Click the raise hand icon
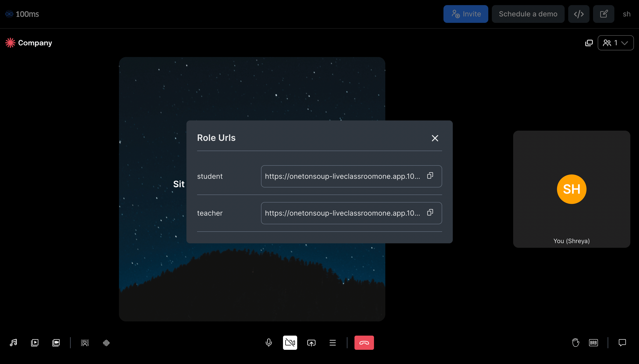Viewport: 639px width, 364px height. point(575,343)
